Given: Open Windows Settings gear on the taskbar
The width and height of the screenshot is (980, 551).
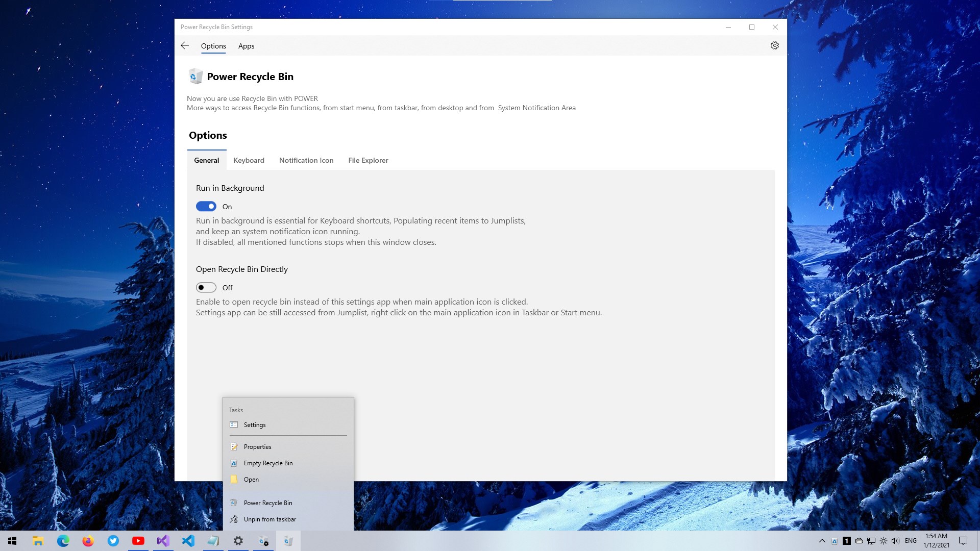Looking at the screenshot, I should [x=238, y=541].
